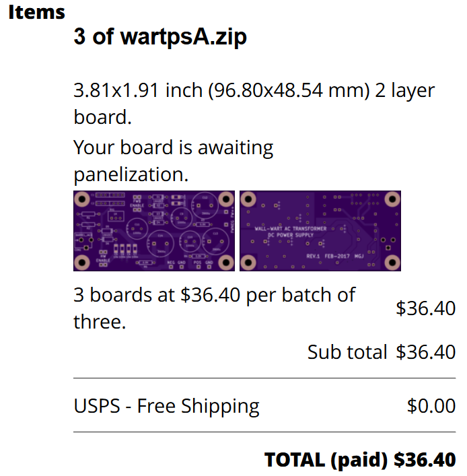Image resolution: width=467 pixels, height=476 pixels.
Task: Click the wartpsA.zip item title
Action: (160, 36)
